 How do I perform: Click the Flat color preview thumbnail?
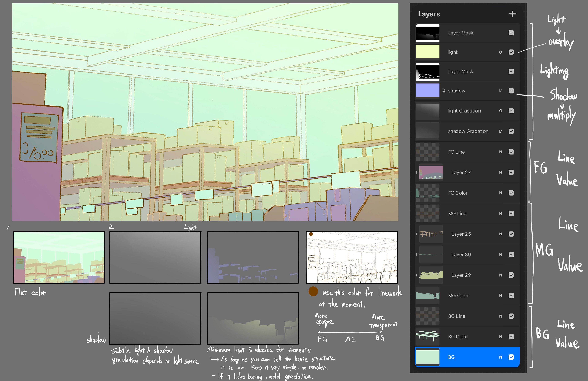coord(59,257)
